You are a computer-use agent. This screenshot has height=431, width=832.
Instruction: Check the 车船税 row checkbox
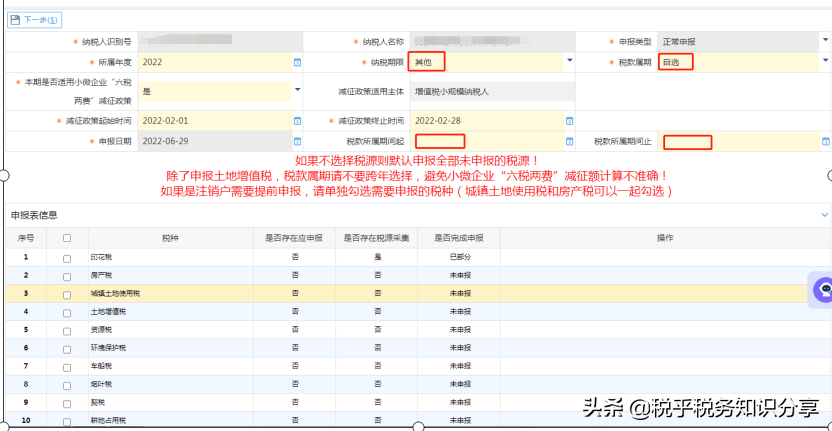tap(67, 367)
